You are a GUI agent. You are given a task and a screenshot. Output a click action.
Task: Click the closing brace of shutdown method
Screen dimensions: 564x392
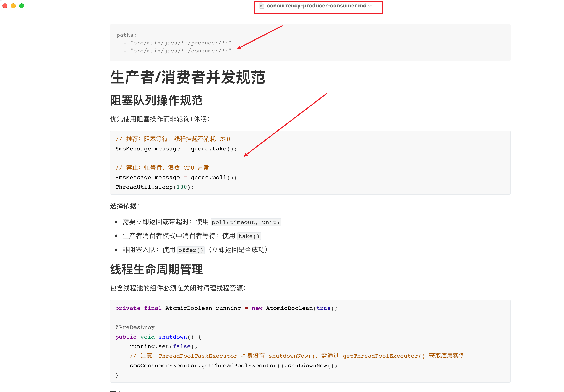(x=117, y=375)
